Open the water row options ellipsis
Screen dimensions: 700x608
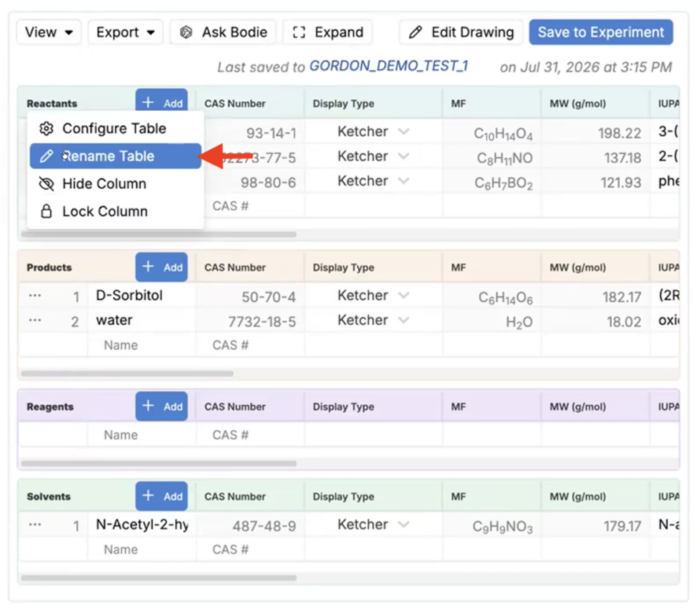(x=35, y=320)
